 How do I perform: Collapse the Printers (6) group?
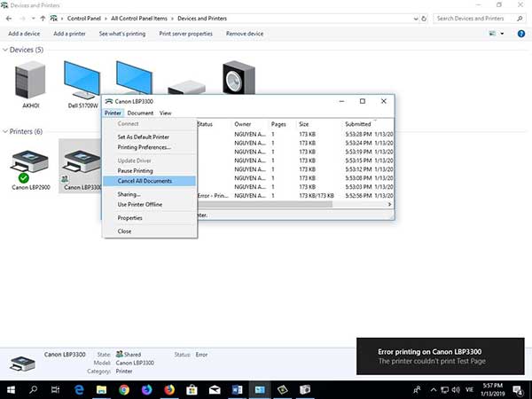(x=5, y=131)
